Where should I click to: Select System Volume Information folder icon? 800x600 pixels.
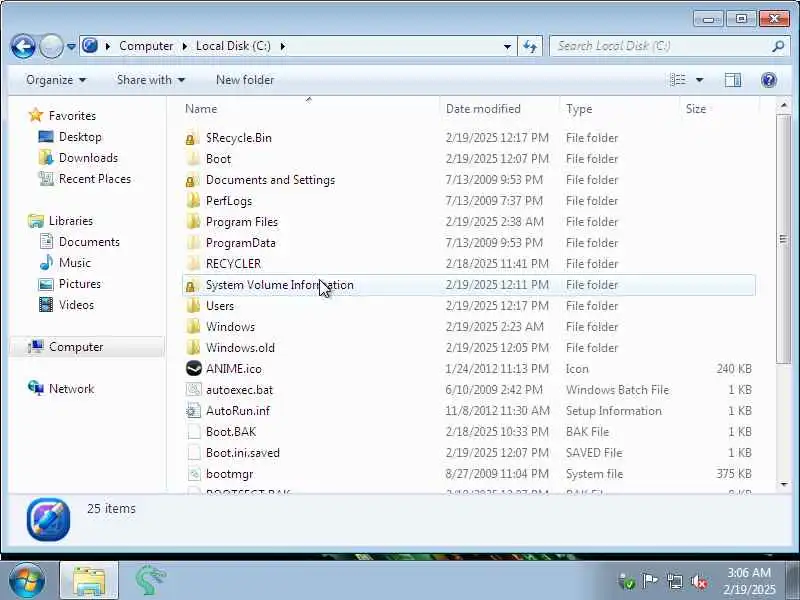pos(193,285)
